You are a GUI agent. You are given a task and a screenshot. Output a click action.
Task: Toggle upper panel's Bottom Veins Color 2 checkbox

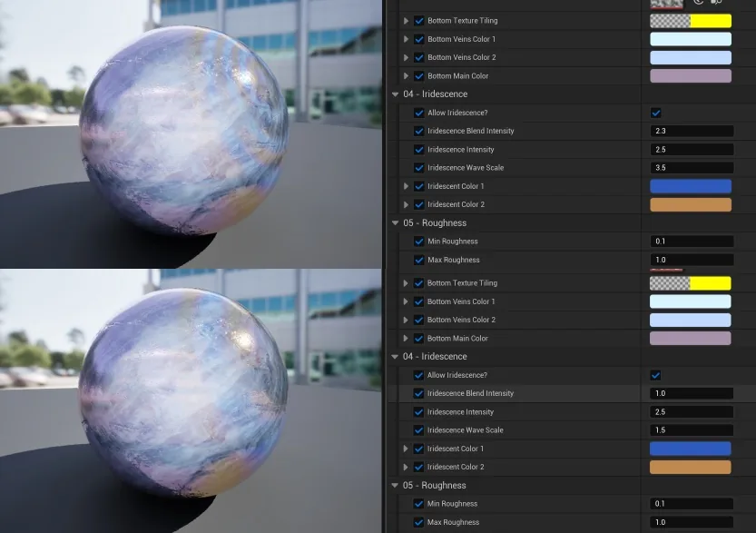click(419, 57)
